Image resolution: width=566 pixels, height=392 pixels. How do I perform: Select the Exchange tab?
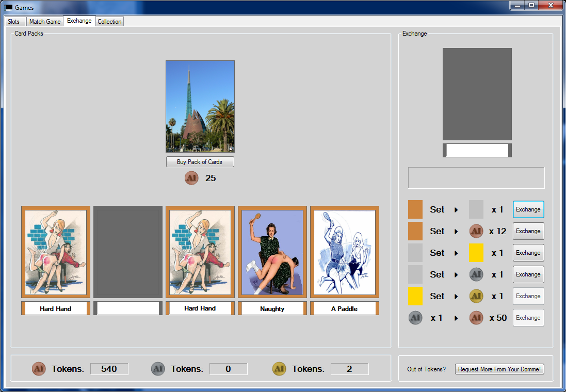click(x=79, y=21)
